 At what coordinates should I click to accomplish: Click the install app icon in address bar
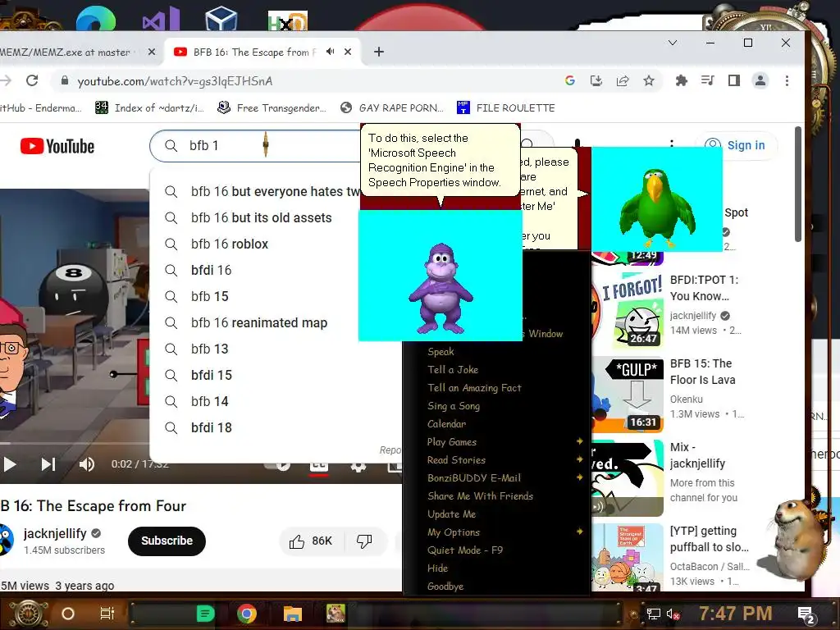[x=596, y=81]
